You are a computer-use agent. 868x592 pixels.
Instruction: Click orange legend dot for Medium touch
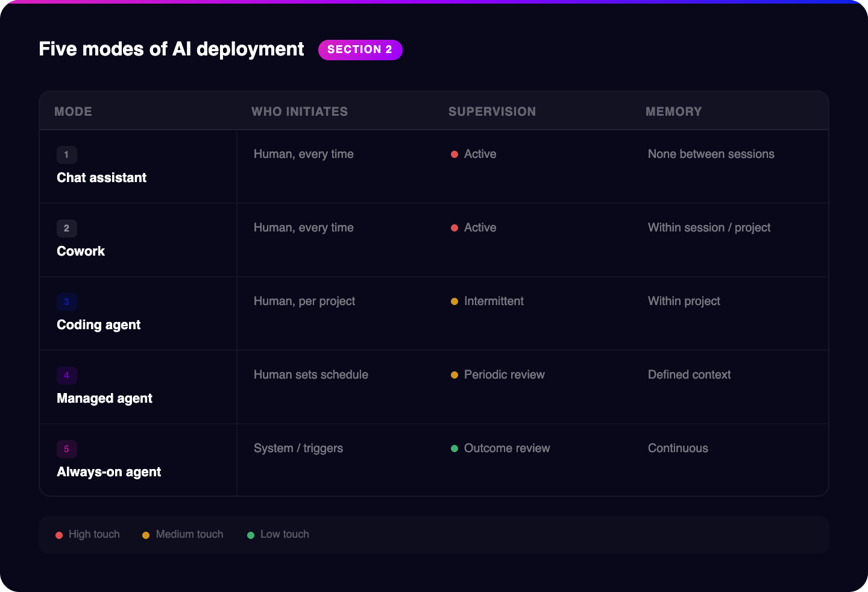pyautogui.click(x=146, y=535)
